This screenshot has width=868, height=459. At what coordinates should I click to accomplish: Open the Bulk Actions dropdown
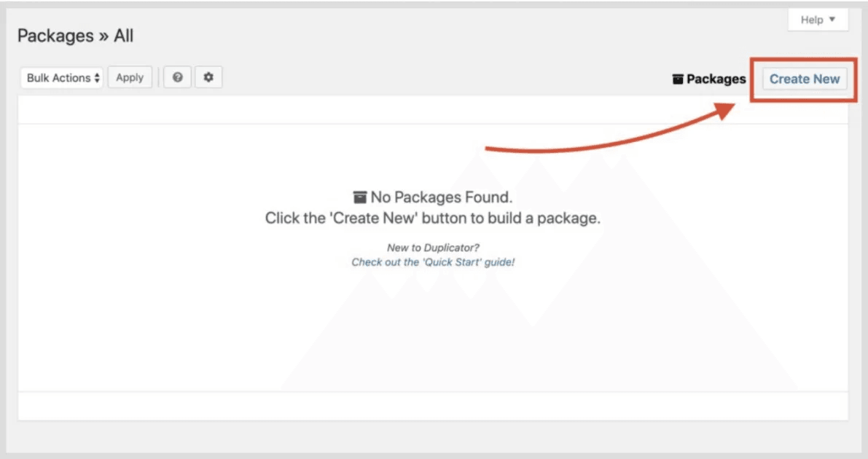(61, 77)
